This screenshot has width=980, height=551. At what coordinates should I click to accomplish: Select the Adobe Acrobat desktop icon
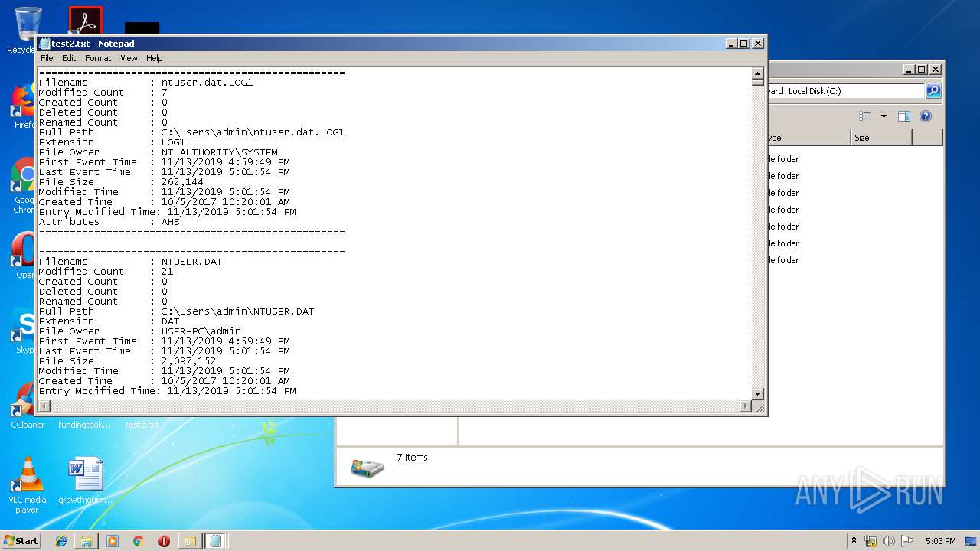pyautogui.click(x=85, y=20)
